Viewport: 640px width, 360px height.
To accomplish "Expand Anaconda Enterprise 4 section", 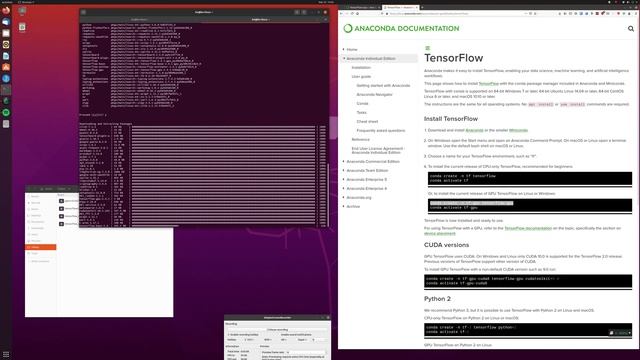I will (344, 188).
